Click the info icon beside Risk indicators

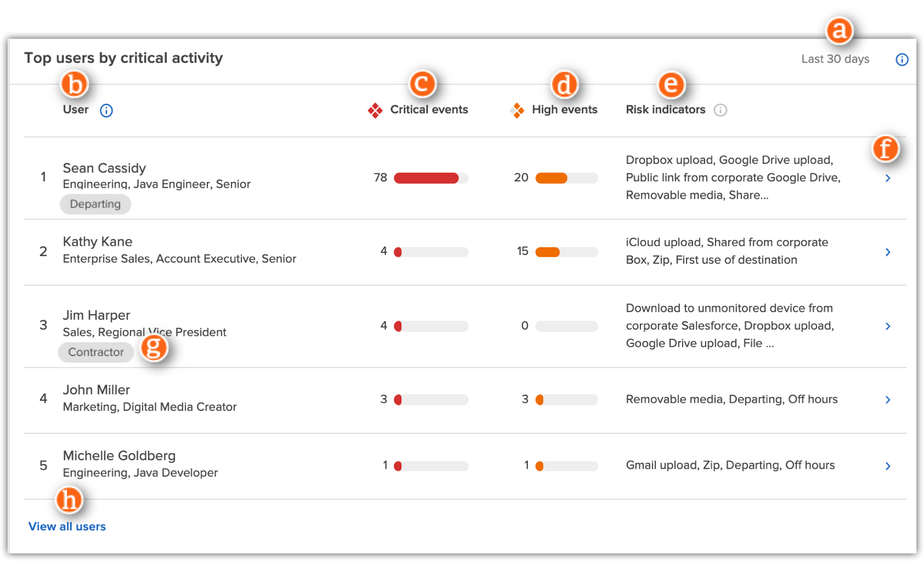pyautogui.click(x=720, y=110)
